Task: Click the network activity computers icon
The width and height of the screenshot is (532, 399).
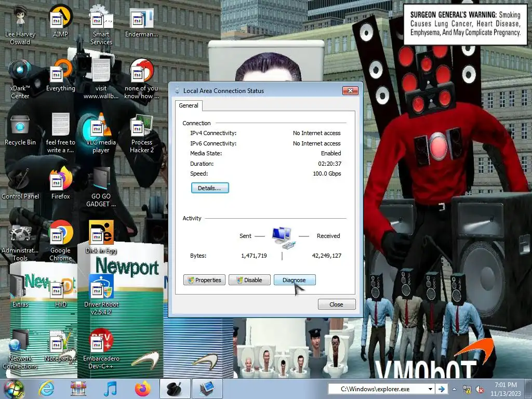Action: point(283,238)
